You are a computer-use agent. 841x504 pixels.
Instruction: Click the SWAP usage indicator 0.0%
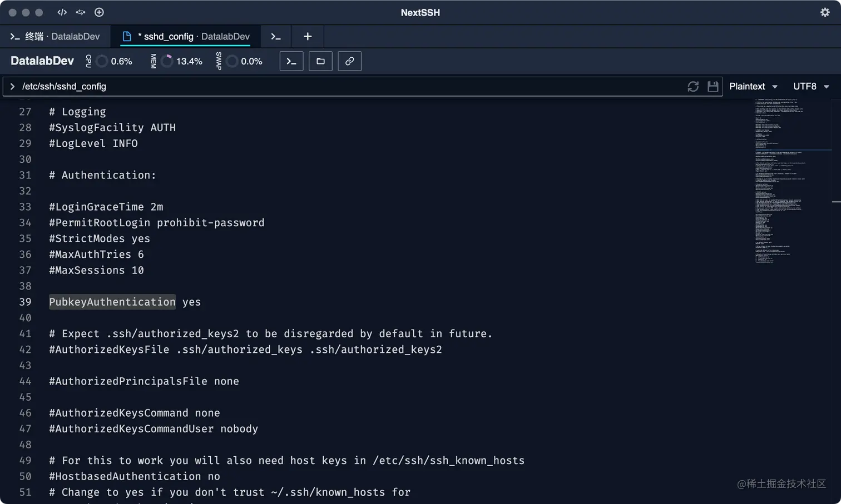[x=239, y=61]
